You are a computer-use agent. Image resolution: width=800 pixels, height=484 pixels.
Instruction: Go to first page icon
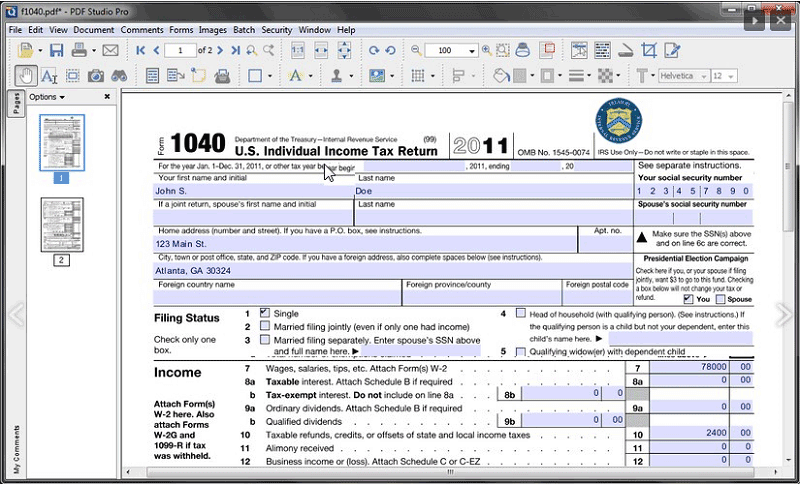click(x=140, y=50)
